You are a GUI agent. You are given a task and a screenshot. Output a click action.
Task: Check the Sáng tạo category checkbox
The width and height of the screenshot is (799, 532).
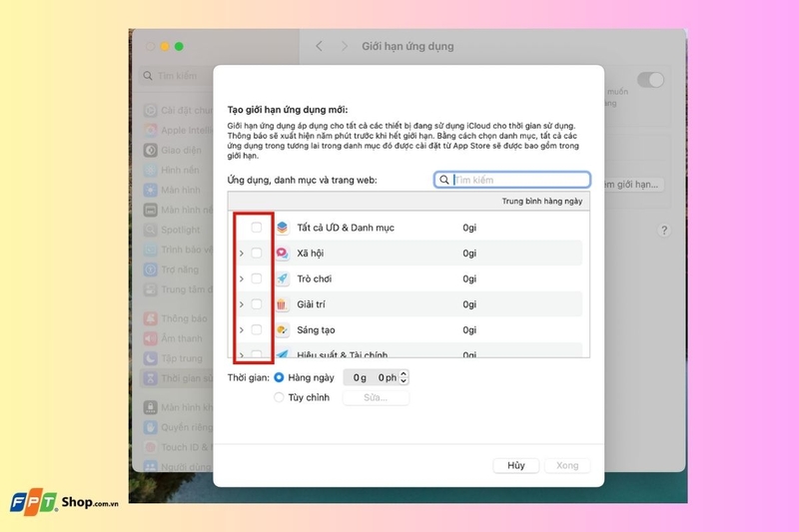click(257, 330)
